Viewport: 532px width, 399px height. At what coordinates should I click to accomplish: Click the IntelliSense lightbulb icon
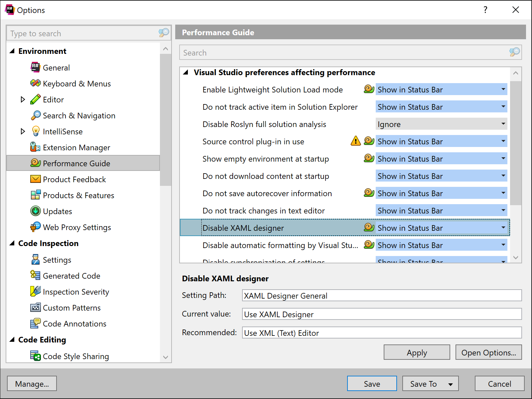35,131
